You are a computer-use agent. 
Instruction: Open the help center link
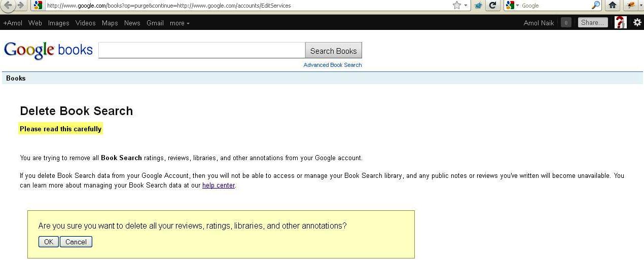click(x=219, y=185)
